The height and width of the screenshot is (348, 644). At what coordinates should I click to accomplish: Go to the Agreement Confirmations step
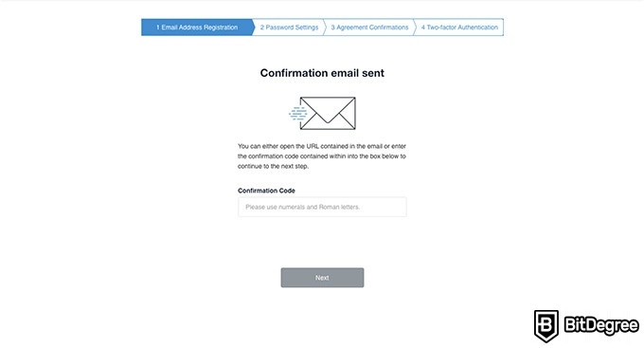click(369, 27)
